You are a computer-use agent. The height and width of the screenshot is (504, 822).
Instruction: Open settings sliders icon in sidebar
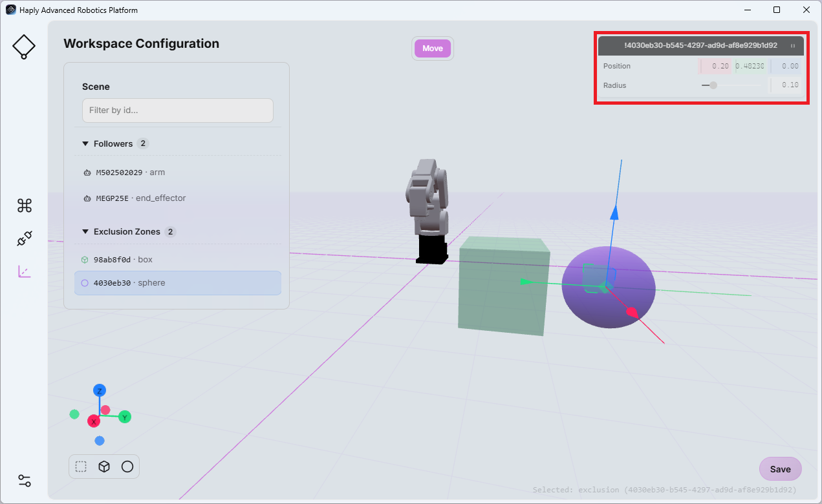(25, 481)
